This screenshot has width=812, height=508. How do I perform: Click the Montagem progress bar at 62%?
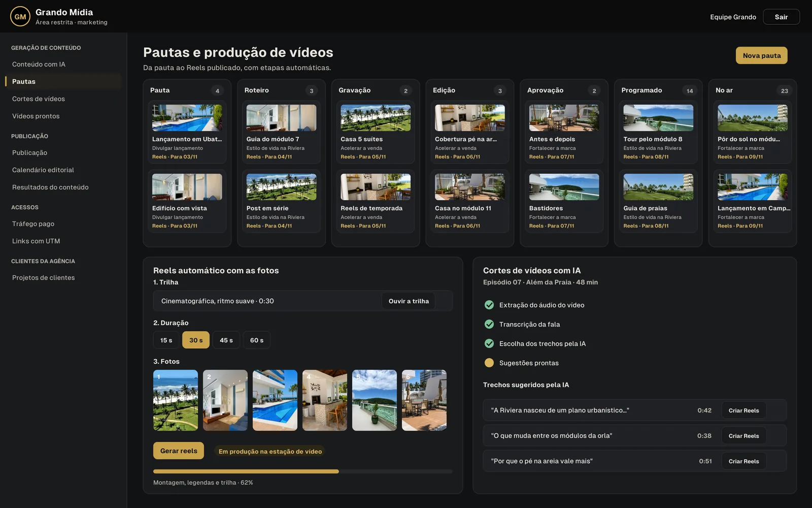[x=302, y=471]
